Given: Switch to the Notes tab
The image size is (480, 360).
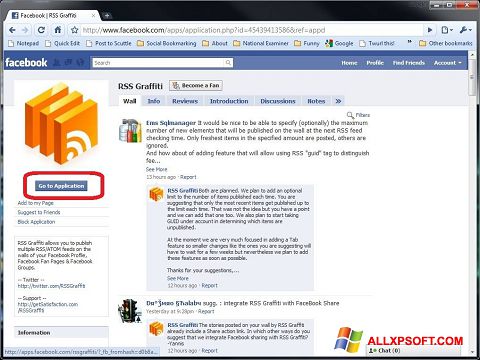Looking at the screenshot, I should tap(316, 101).
